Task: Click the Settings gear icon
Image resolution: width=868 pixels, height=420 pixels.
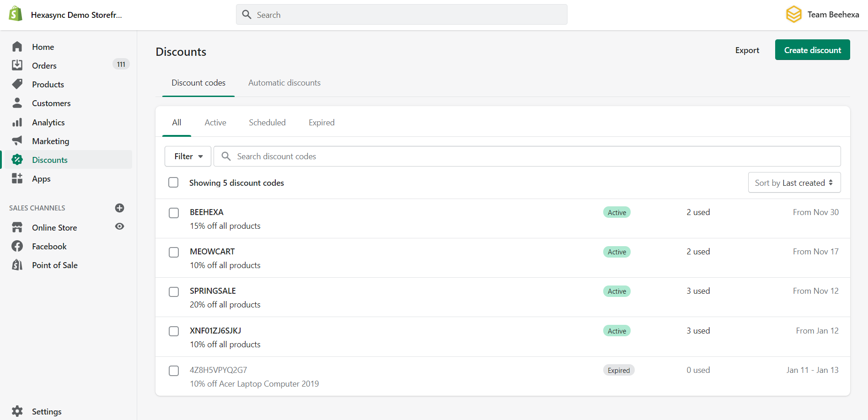Action: (17, 411)
